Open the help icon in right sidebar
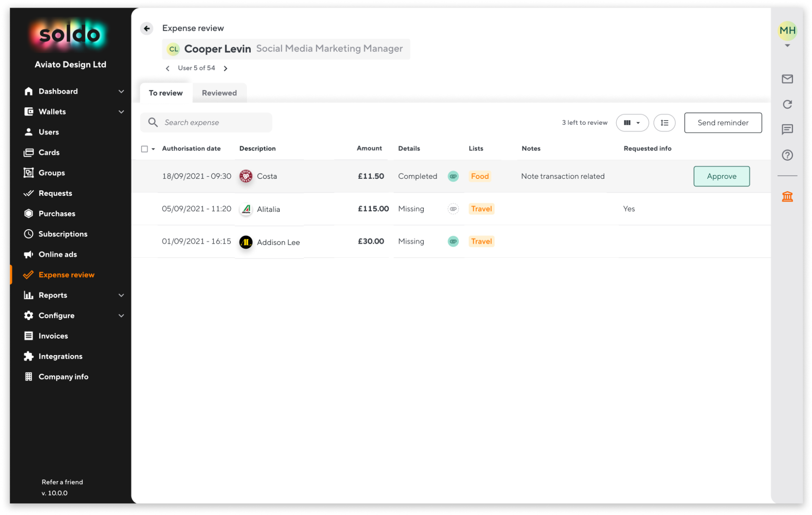This screenshot has height=515, width=812. pyautogui.click(x=787, y=155)
